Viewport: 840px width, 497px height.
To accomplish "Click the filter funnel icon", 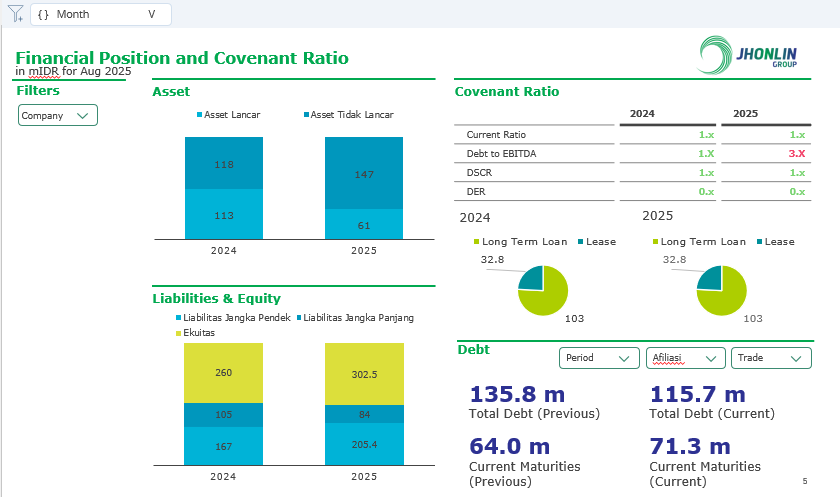I will 16,13.
